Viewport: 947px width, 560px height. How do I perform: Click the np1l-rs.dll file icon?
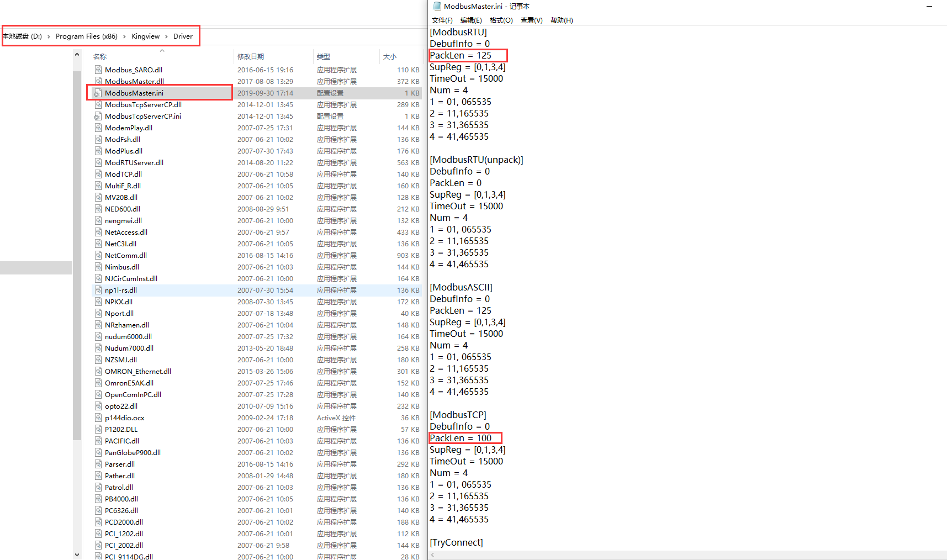(98, 290)
